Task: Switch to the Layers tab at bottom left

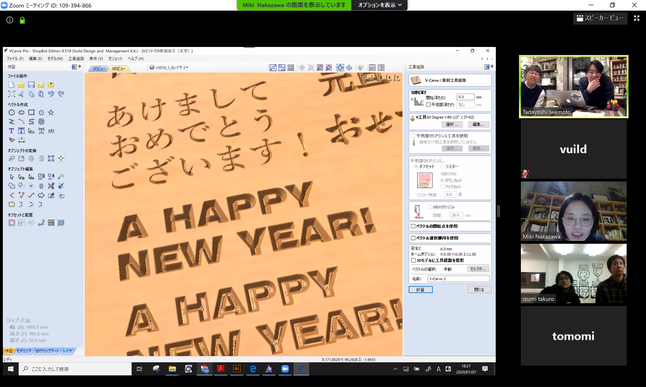Action: pyautogui.click(x=68, y=351)
